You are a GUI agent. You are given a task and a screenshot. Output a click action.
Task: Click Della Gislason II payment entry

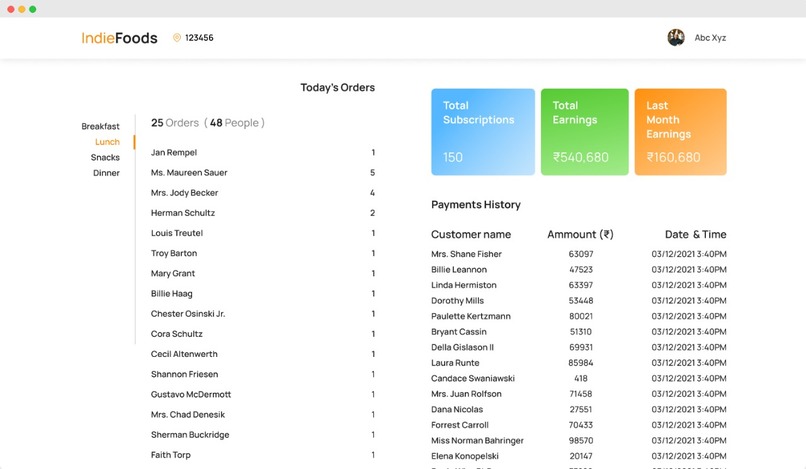pos(462,347)
